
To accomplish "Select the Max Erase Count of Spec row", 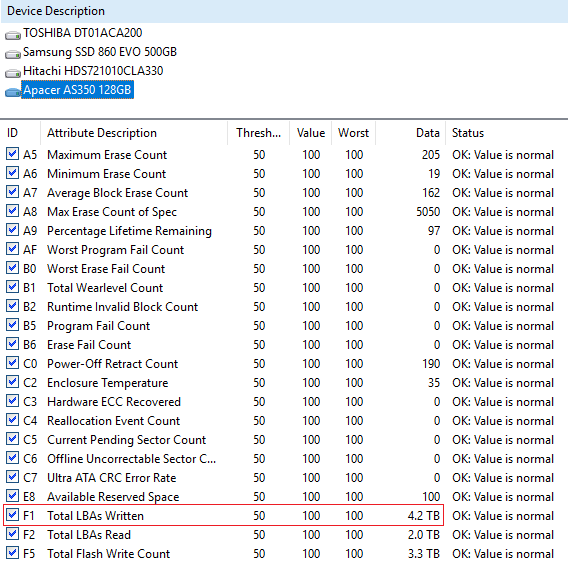I will [x=284, y=212].
